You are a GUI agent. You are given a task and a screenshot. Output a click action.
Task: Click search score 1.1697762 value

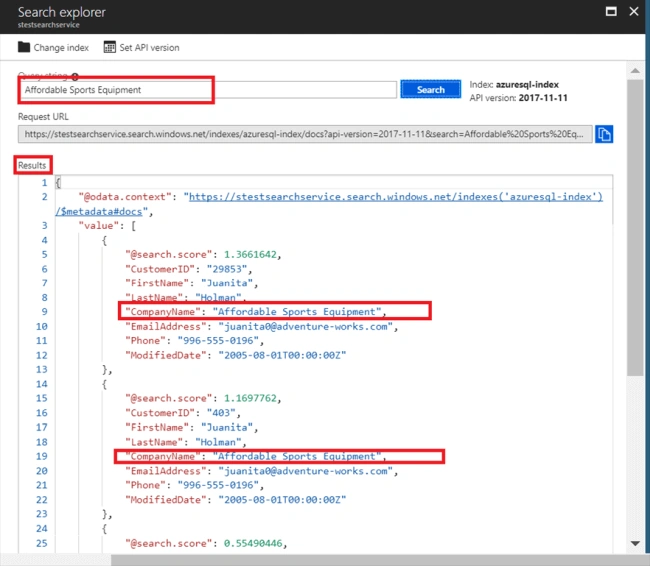pyautogui.click(x=250, y=398)
